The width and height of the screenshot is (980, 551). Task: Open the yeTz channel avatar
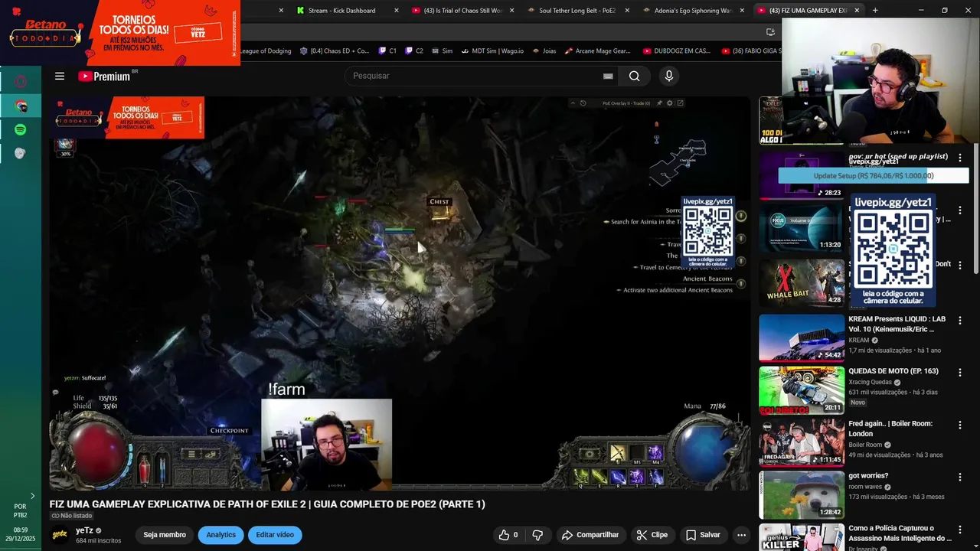coord(60,535)
